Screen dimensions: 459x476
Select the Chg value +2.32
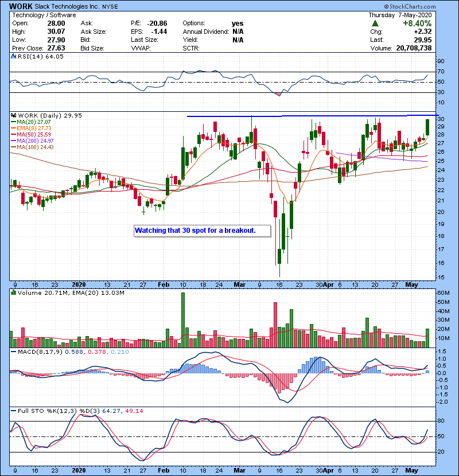coord(422,32)
